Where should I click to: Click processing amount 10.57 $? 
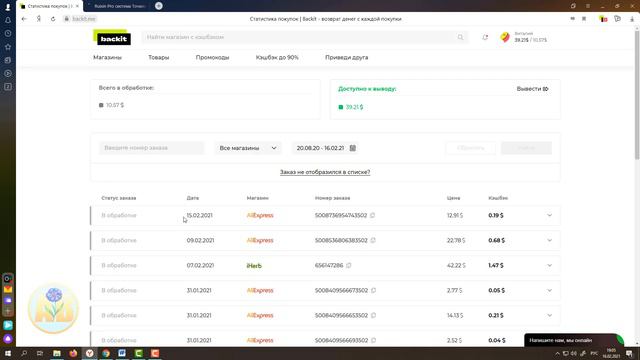tap(115, 105)
